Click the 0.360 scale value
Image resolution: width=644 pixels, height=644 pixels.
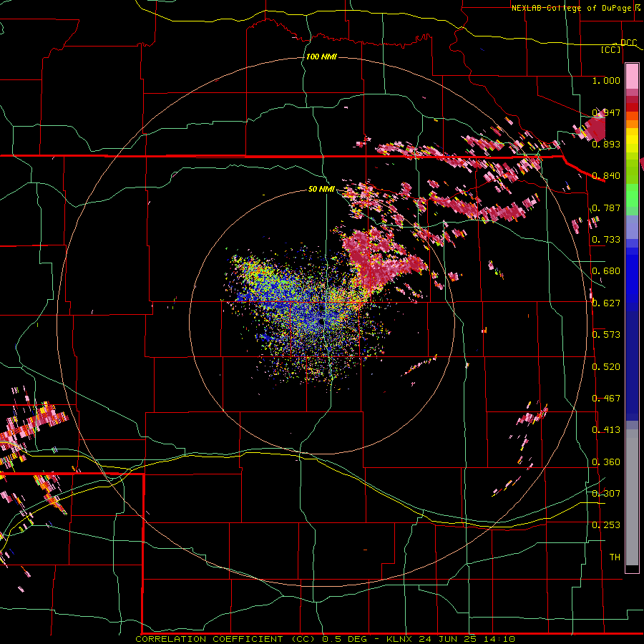pyautogui.click(x=606, y=462)
